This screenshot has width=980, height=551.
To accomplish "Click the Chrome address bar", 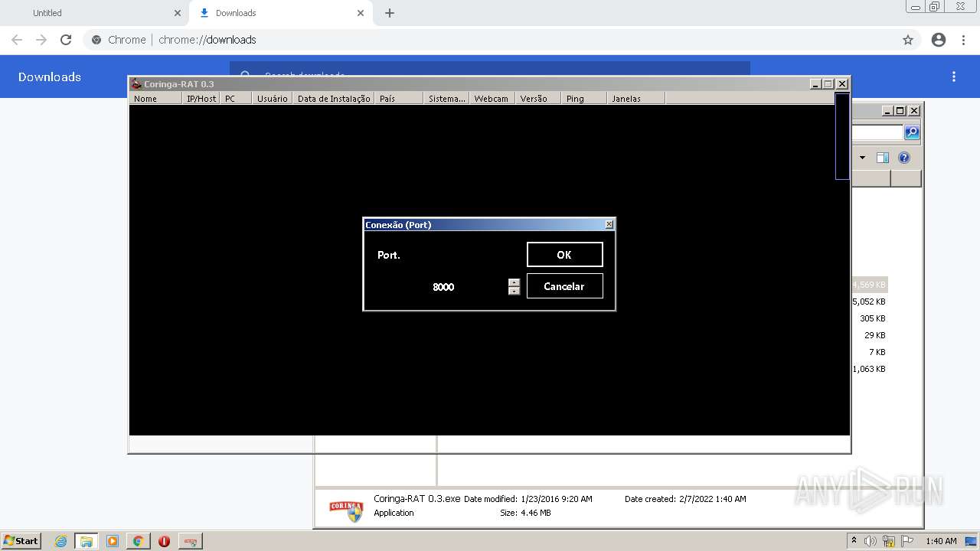I will point(501,40).
